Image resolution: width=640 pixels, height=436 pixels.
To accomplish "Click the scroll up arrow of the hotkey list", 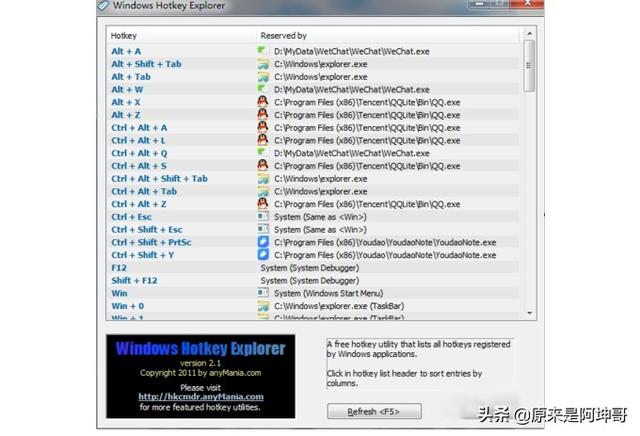I will point(529,33).
